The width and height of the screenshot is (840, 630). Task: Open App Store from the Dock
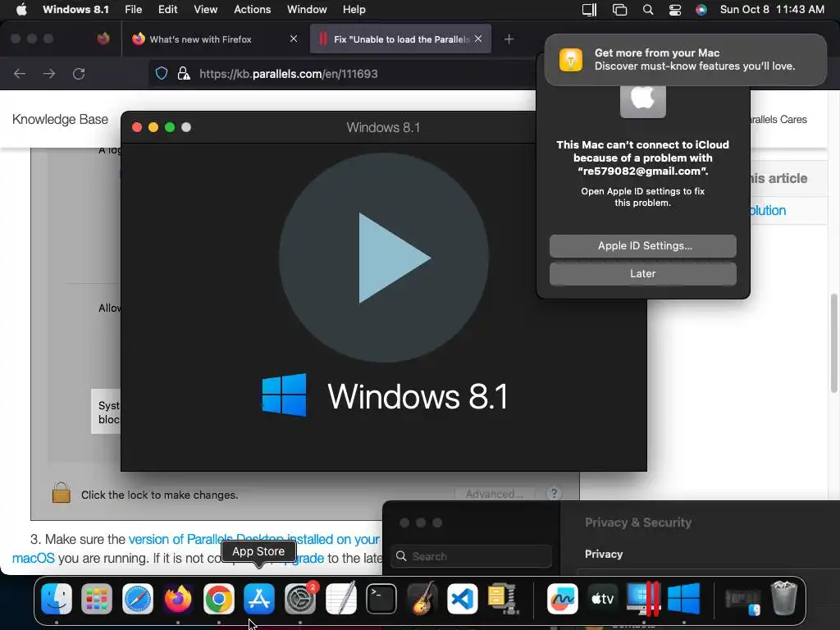click(259, 598)
